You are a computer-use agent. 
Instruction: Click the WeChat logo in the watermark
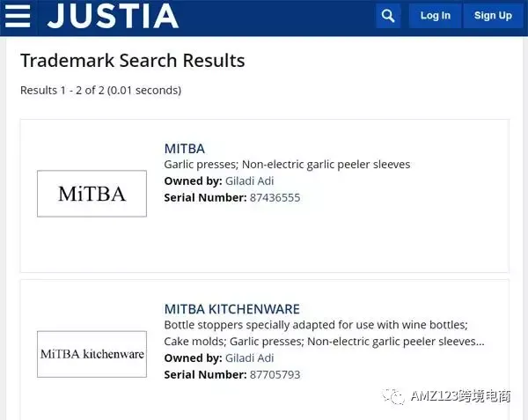[393, 396]
